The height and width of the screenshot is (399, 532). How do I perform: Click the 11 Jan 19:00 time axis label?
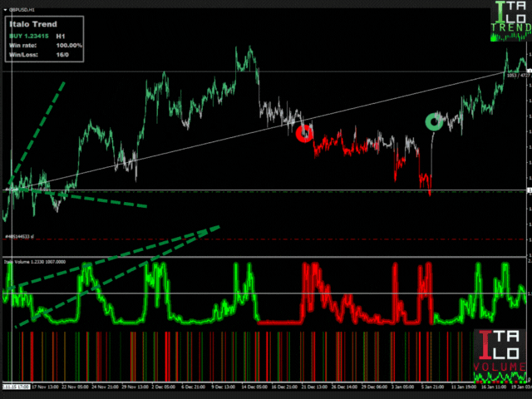pos(464,387)
